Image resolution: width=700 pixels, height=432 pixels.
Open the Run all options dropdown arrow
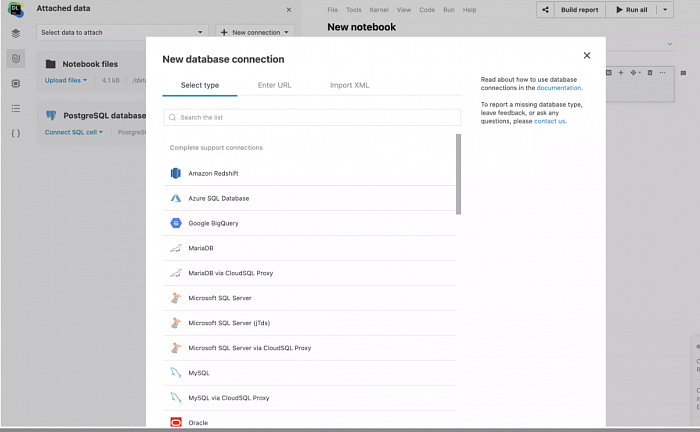(665, 9)
